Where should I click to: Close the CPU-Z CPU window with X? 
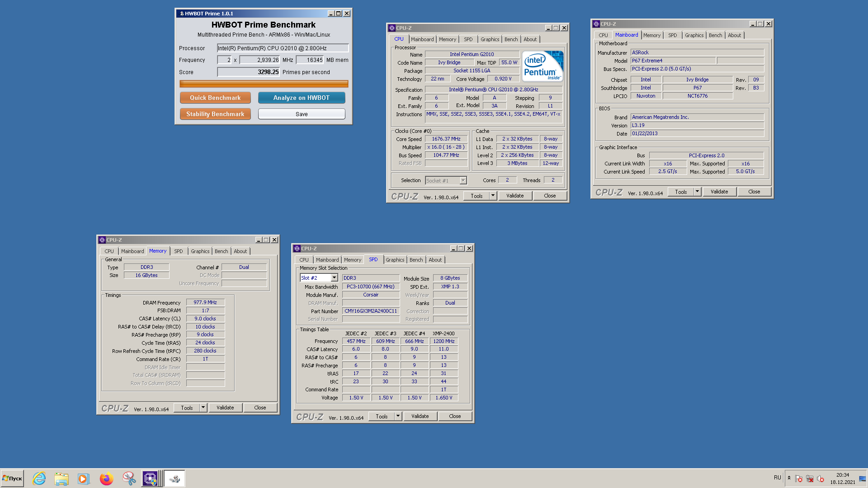pyautogui.click(x=564, y=28)
